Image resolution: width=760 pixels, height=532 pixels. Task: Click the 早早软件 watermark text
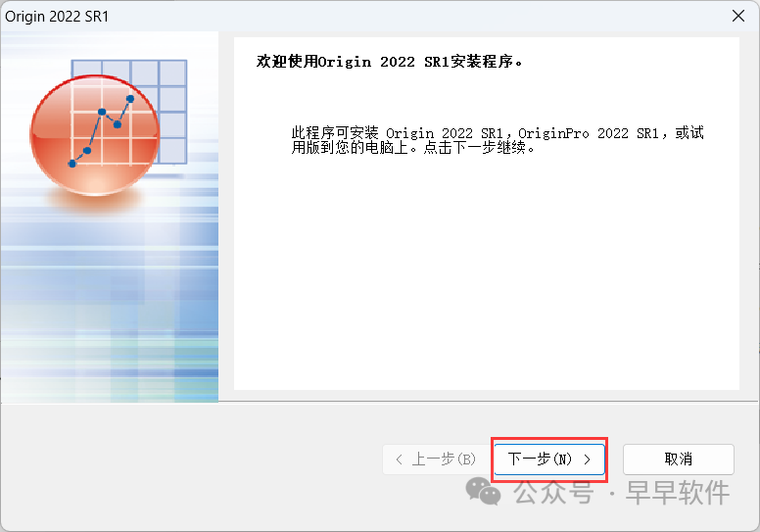coord(678,493)
